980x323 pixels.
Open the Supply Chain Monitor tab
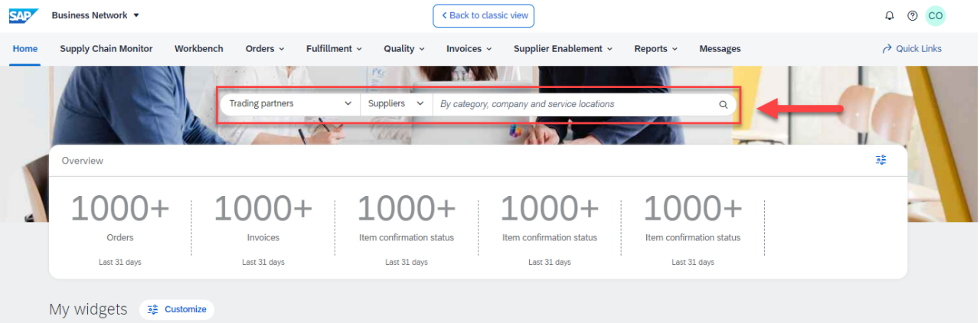[x=106, y=49]
